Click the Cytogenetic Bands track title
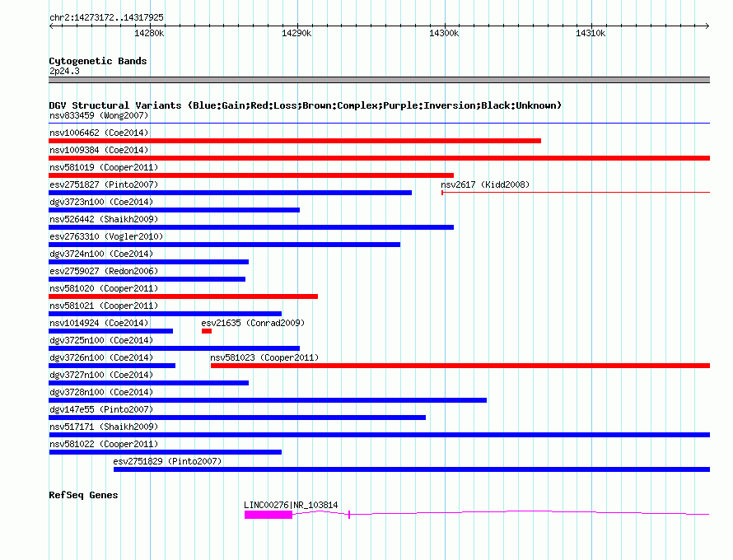This screenshot has height=560, width=733. tap(98, 61)
